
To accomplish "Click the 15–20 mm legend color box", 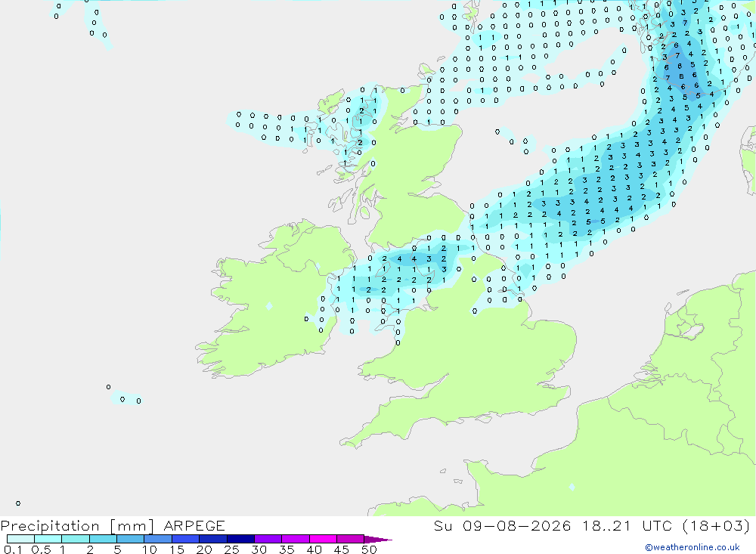I will click(x=186, y=539).
